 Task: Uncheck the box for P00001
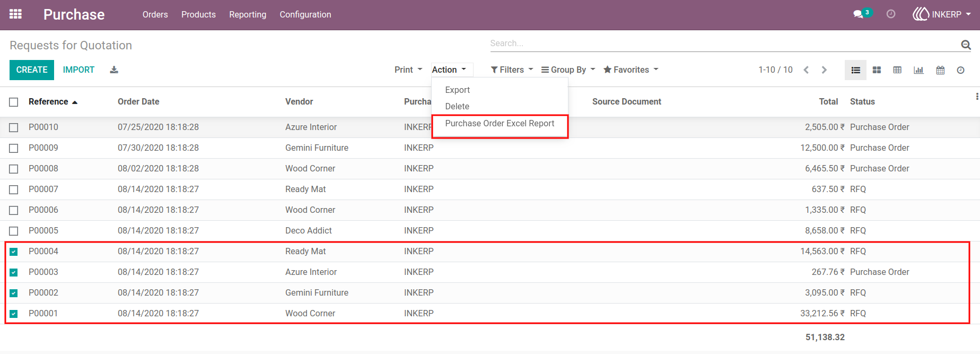click(x=14, y=314)
